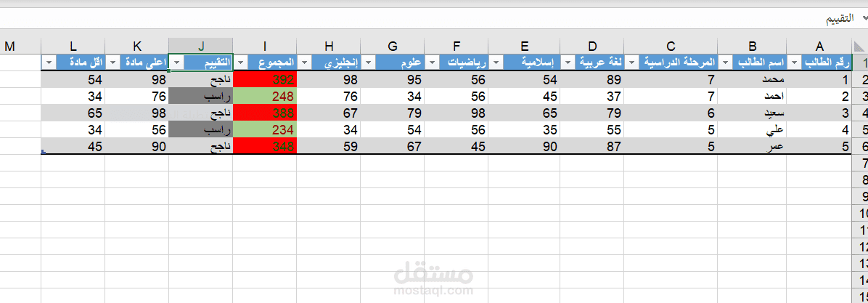Select the ناجح cell in محمد's row
This screenshot has height=303, width=868.
201,80
